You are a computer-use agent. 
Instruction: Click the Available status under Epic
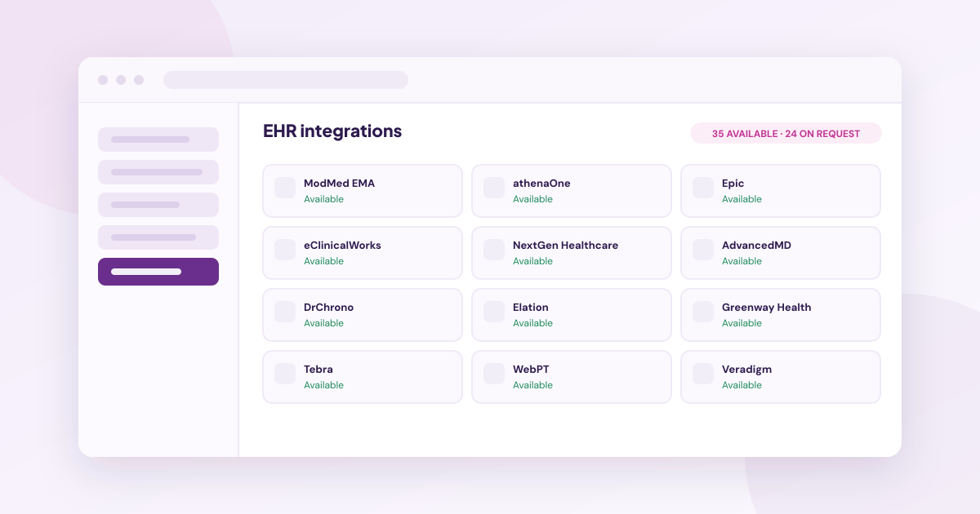click(x=742, y=199)
